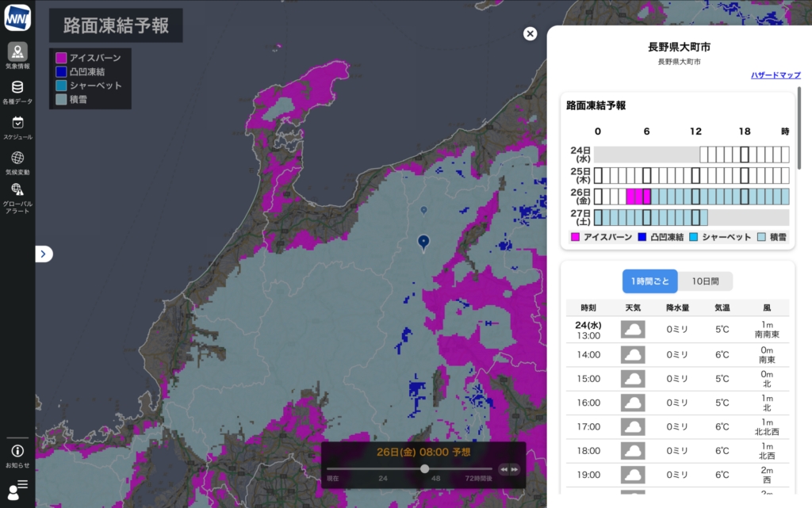Screen dimensions: 812x508
Task: Switch to the 10日間 forecast tab
Action: 705,281
